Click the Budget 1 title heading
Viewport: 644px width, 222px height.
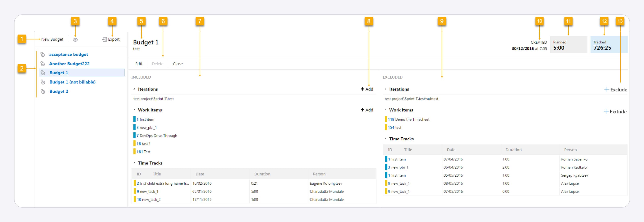point(146,42)
